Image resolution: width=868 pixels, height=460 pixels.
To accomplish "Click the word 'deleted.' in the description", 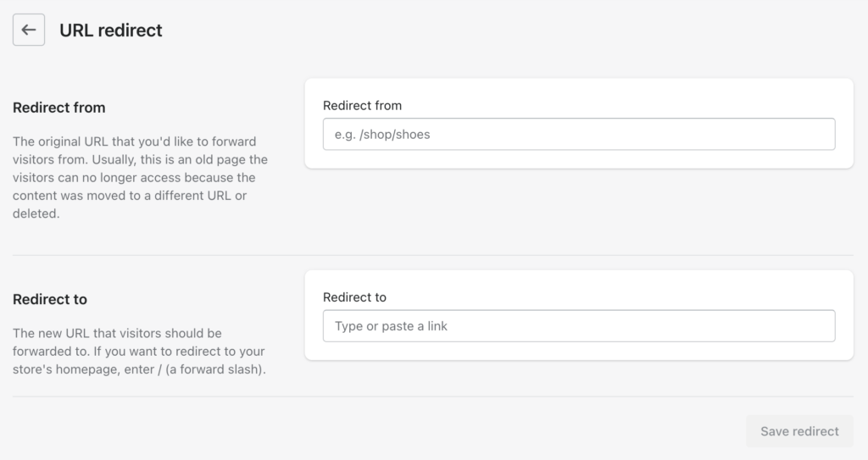I will pyautogui.click(x=36, y=213).
